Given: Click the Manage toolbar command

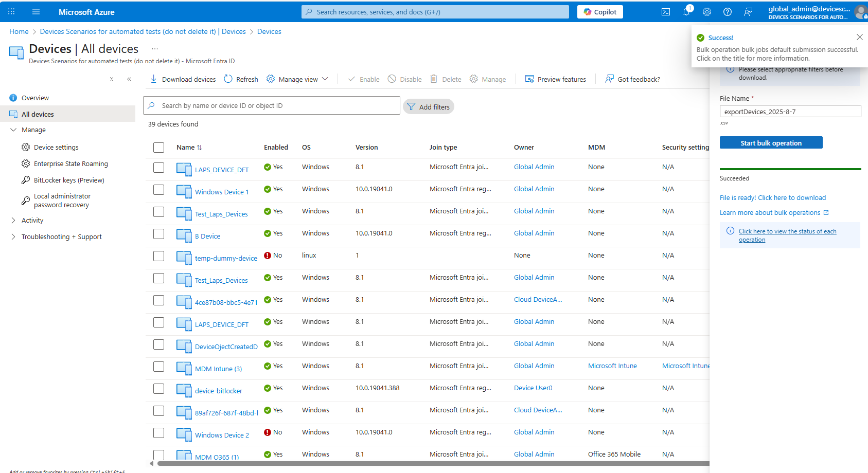Looking at the screenshot, I should tap(488, 79).
